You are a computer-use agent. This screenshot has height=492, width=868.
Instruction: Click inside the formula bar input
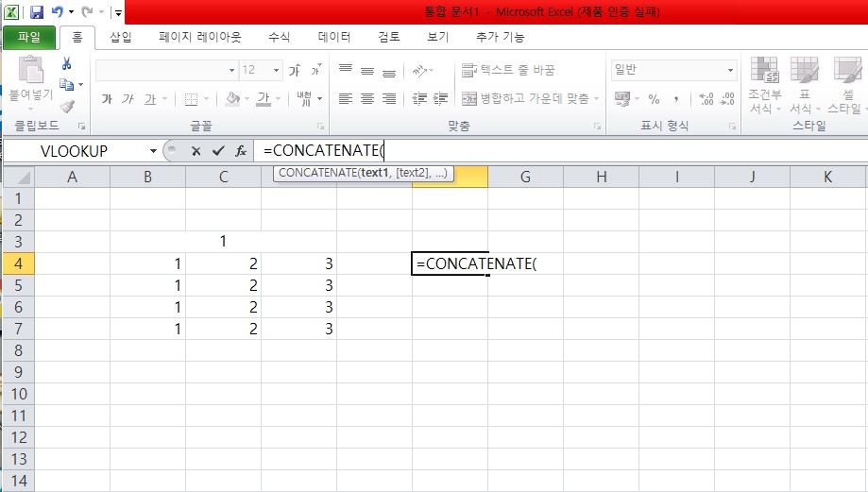click(x=560, y=150)
